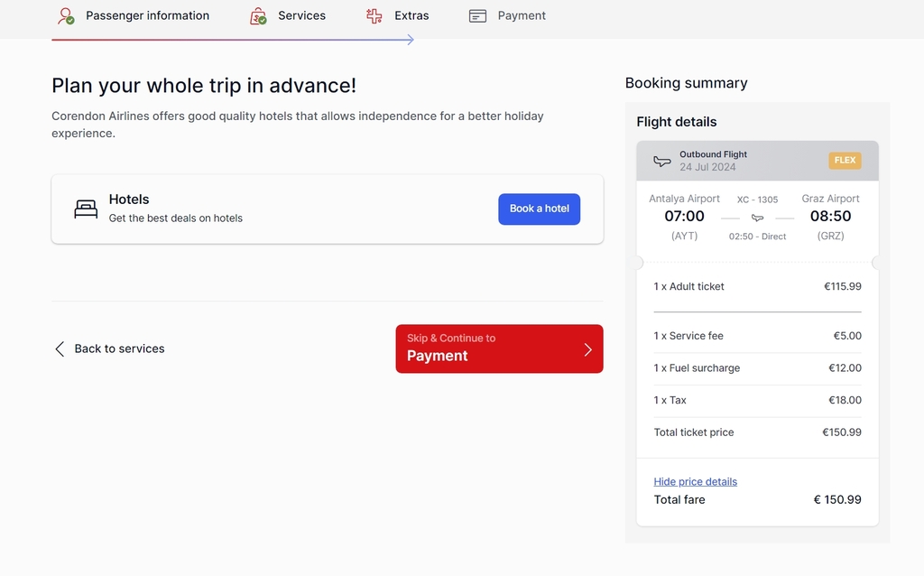924x576 pixels.
Task: Click the Extras plus-cross icon
Action: [374, 16]
